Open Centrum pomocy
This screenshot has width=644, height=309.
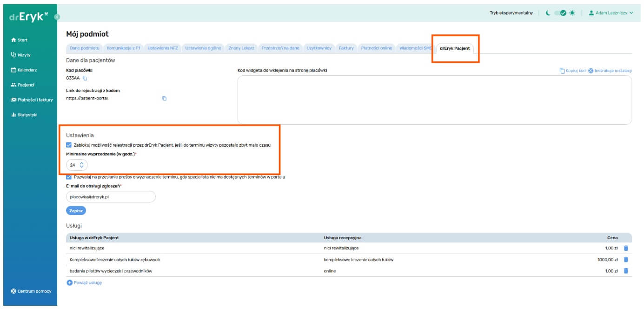(31, 291)
